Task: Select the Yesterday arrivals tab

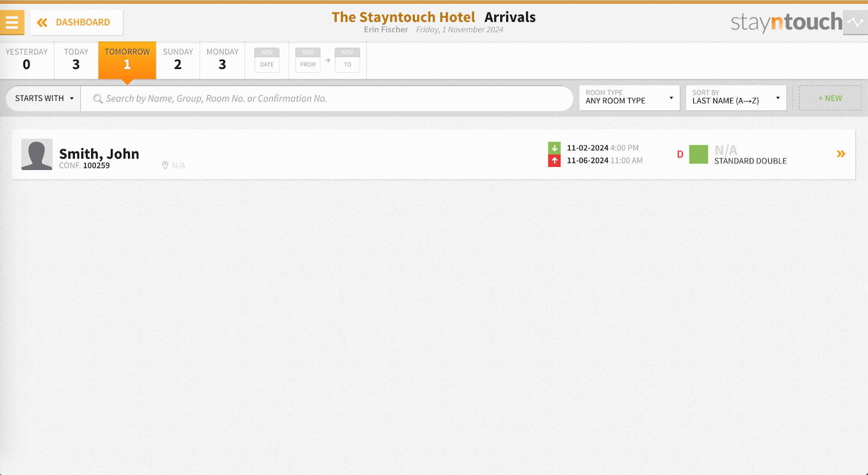Action: point(27,60)
